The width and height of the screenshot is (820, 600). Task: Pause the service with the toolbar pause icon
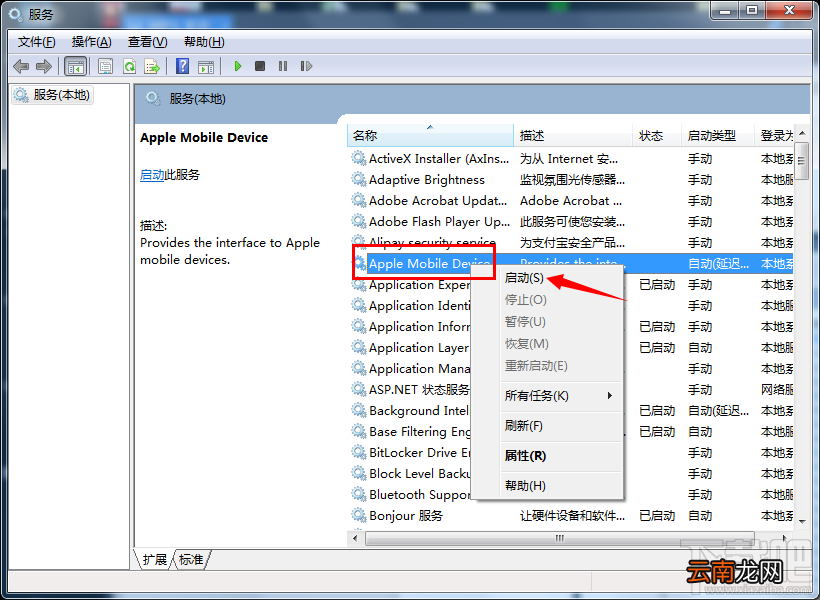tap(283, 66)
